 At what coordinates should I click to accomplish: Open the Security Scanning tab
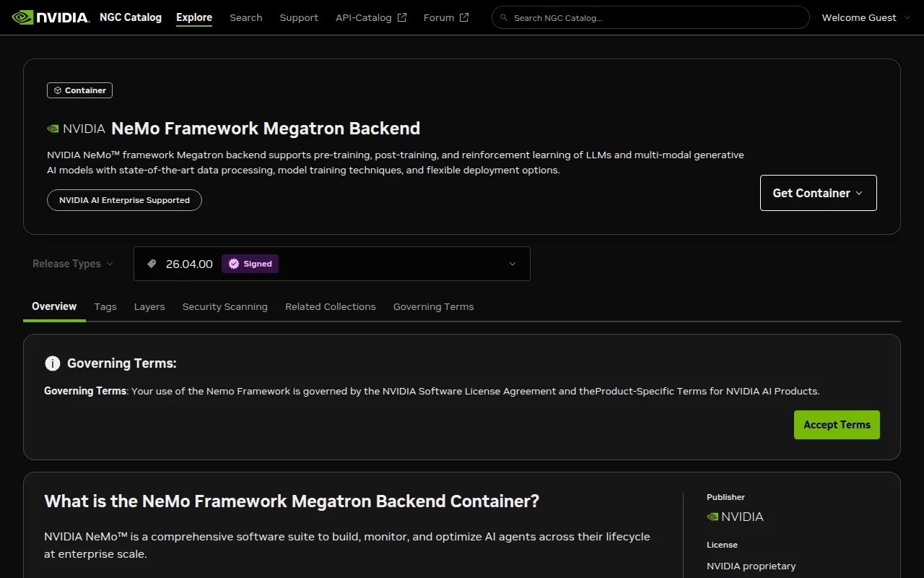(225, 306)
